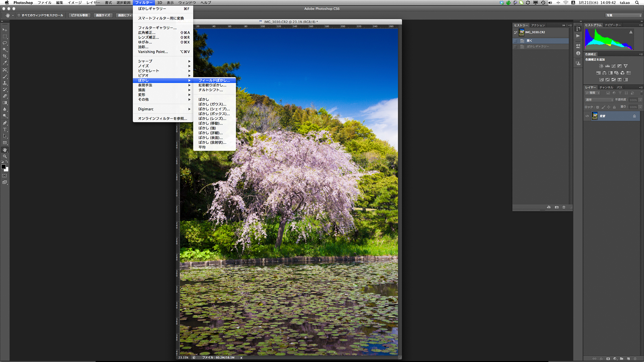This screenshot has width=644, height=362.
Task: Click the 画面サイズ button
Action: click(x=103, y=15)
